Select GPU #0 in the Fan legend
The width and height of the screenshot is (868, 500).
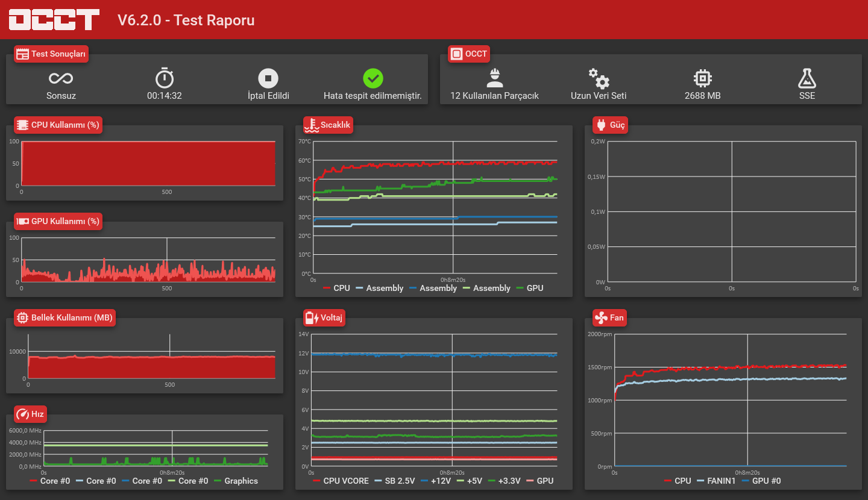tap(761, 481)
